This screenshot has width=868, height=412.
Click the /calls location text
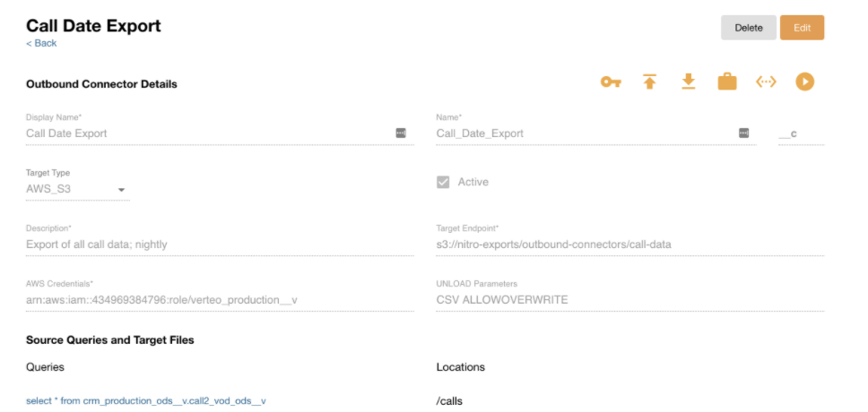point(450,400)
